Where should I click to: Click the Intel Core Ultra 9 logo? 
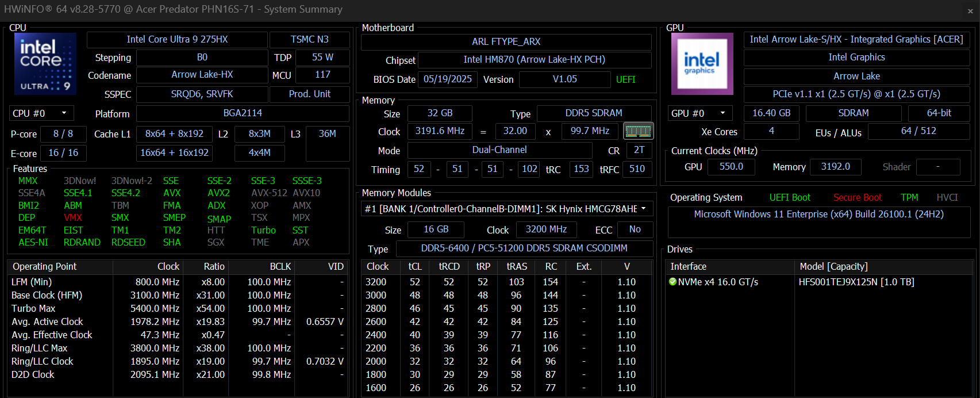pos(45,64)
